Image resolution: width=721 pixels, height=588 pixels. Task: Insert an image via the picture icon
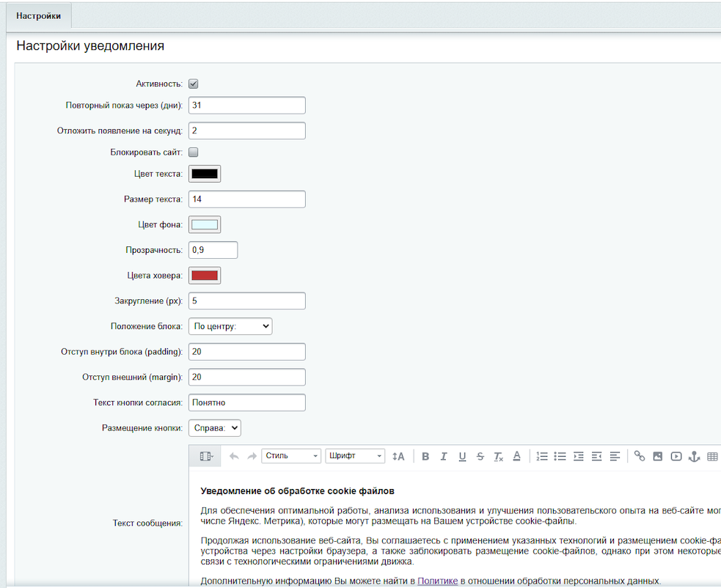click(658, 456)
